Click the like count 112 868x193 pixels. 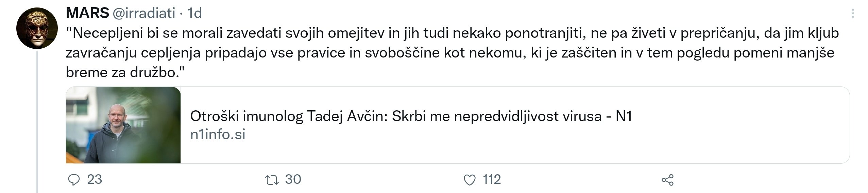pos(492,179)
